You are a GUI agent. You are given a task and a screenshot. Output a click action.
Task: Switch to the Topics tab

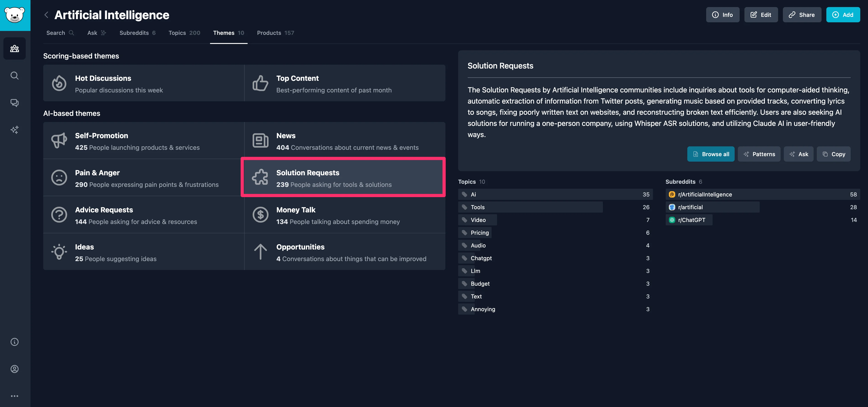pyautogui.click(x=184, y=33)
